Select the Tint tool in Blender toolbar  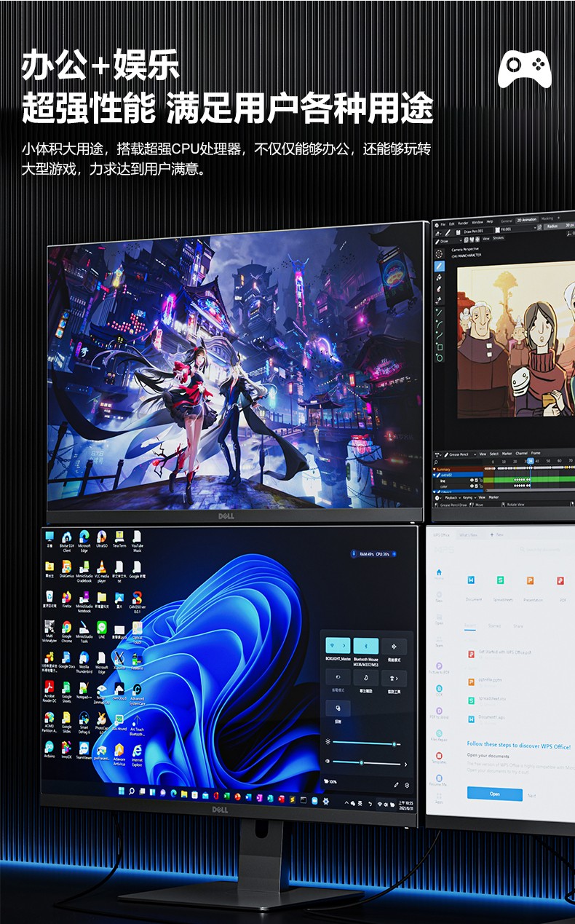[x=440, y=299]
